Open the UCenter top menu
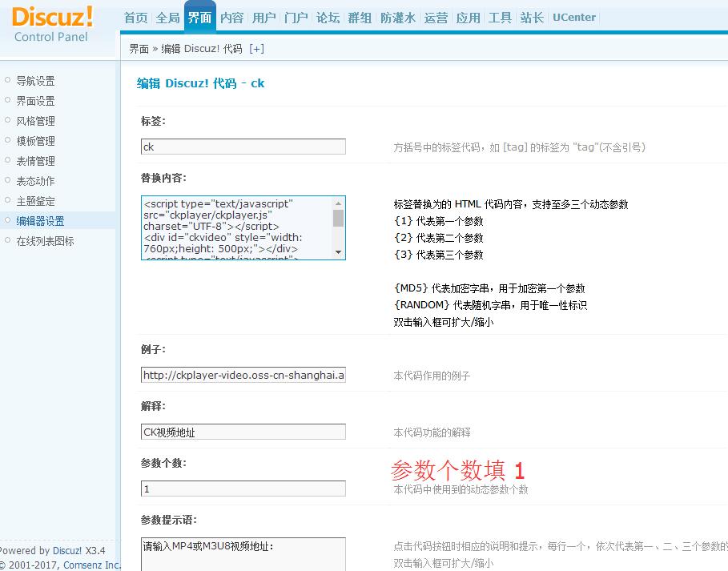The height and width of the screenshot is (571, 728). pyautogui.click(x=574, y=18)
